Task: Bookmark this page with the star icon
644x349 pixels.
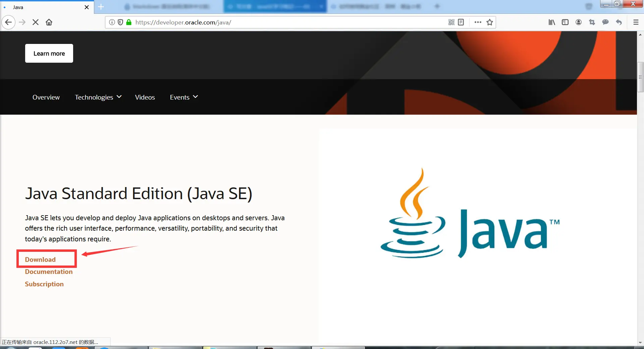Action: 490,22
